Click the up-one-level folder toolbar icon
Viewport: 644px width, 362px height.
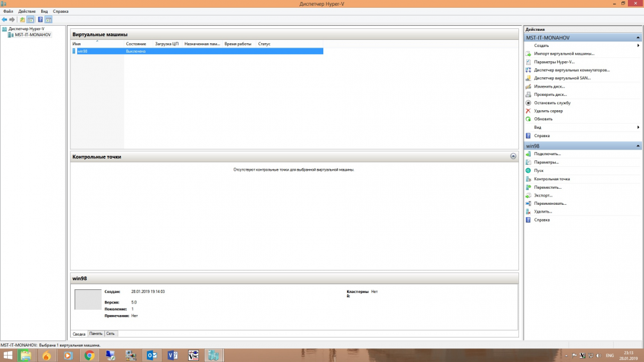coord(22,20)
